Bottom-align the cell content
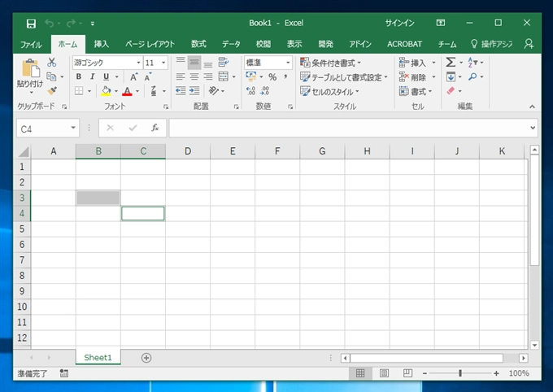Screen dimensions: 553x392 click(208, 63)
